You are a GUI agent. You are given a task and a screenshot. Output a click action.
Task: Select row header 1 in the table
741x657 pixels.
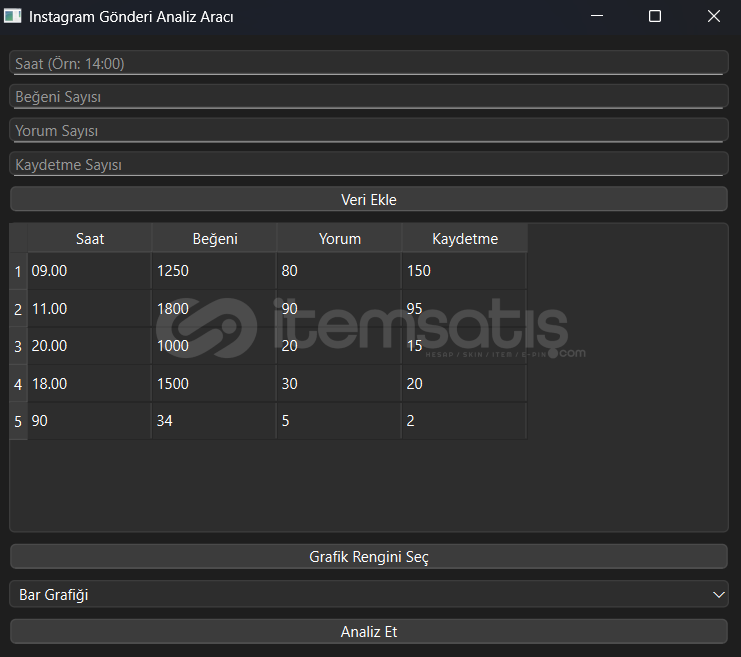pyautogui.click(x=18, y=271)
